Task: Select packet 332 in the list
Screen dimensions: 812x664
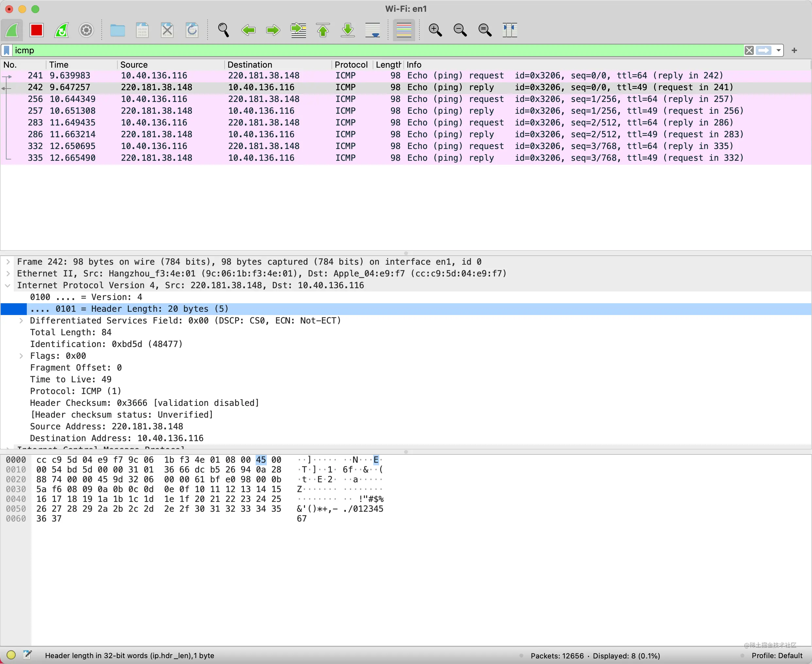Action: click(406, 146)
